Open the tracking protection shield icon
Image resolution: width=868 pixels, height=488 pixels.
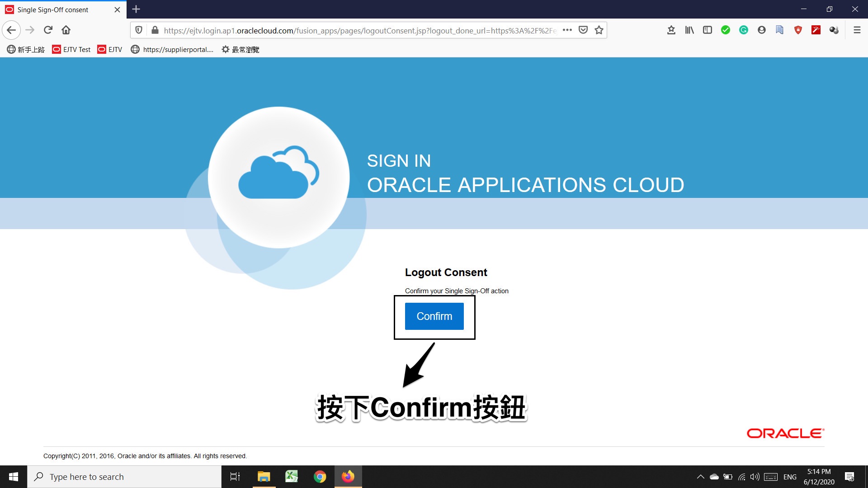click(x=139, y=30)
